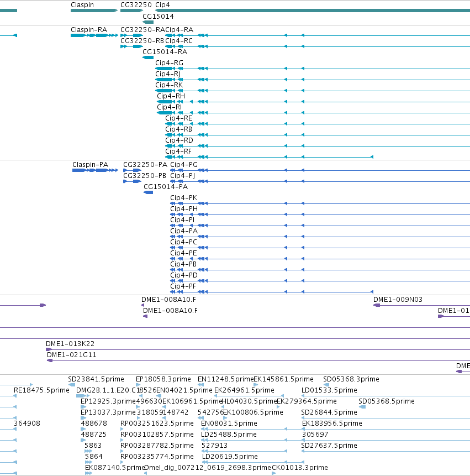Open the EP12925.3prime EST label
470x476 pixels.
point(108,401)
